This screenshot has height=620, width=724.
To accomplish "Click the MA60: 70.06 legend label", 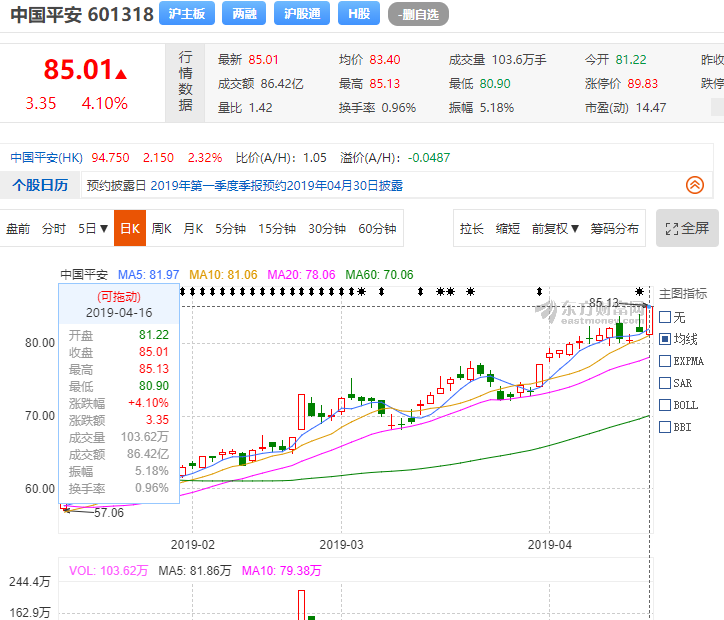I will coord(379,275).
